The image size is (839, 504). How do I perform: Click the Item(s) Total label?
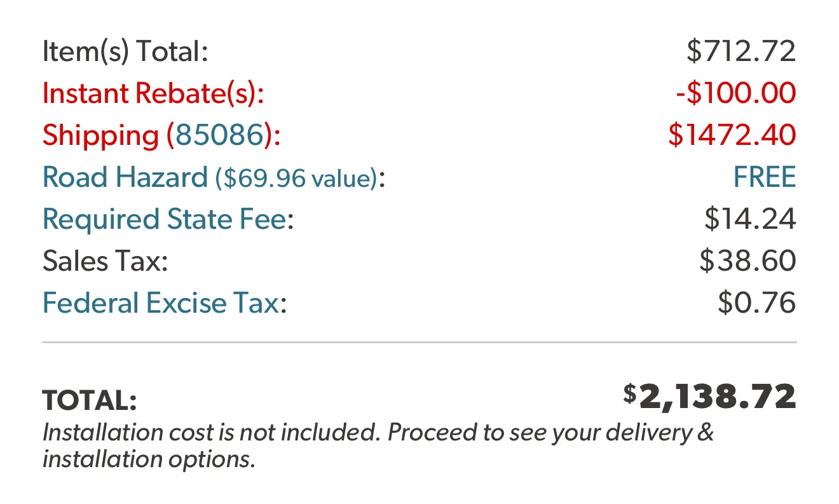coord(125,51)
